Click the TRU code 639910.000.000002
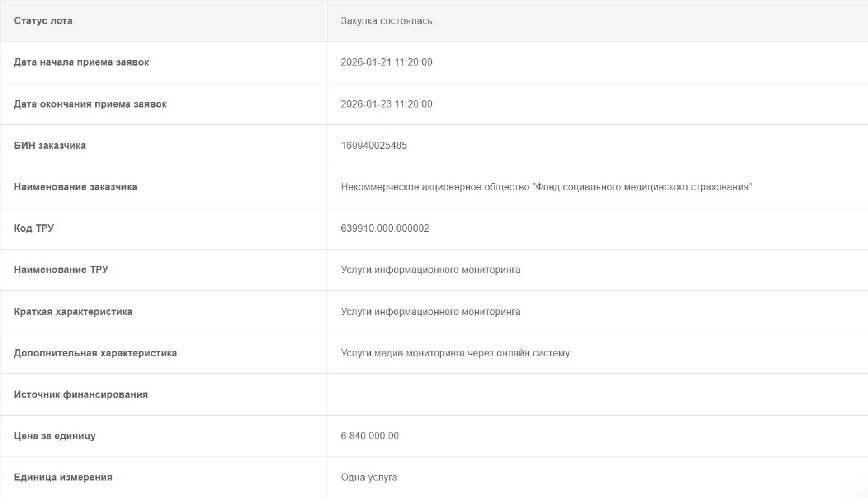 click(385, 228)
